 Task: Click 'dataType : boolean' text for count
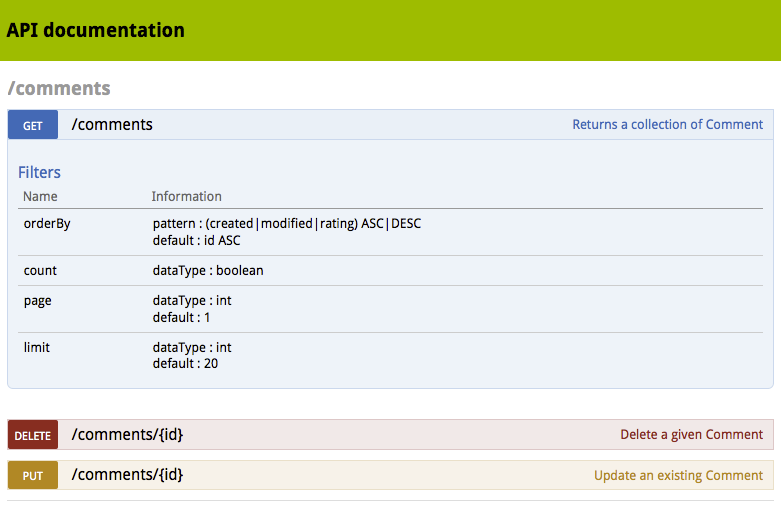click(x=208, y=270)
